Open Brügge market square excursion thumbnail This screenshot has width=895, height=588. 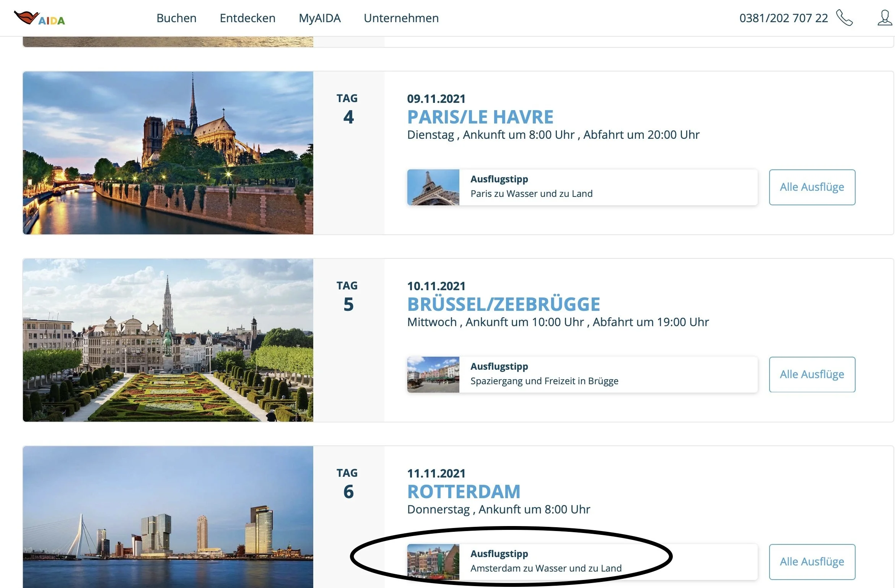(x=433, y=375)
